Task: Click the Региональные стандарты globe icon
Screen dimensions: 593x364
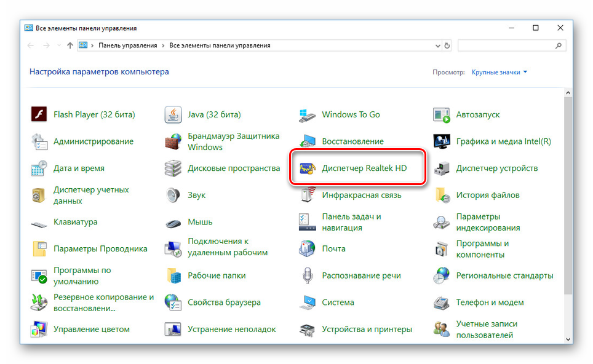Action: [441, 276]
